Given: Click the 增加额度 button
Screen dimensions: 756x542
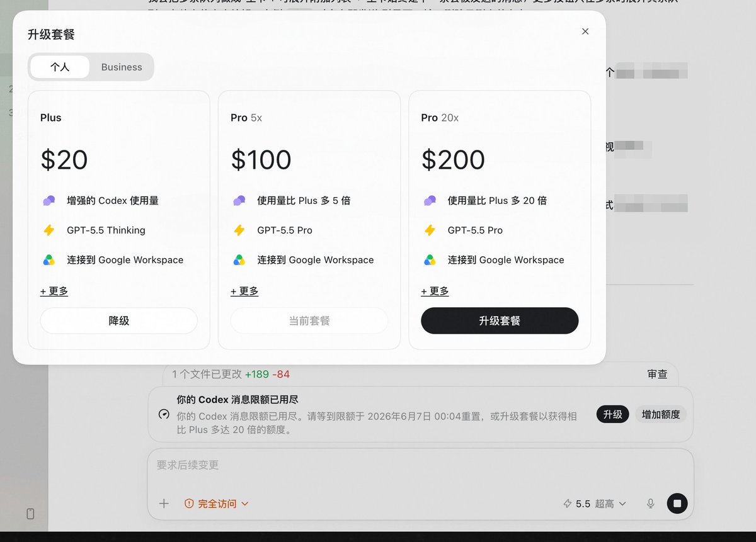Looking at the screenshot, I should (661, 414).
